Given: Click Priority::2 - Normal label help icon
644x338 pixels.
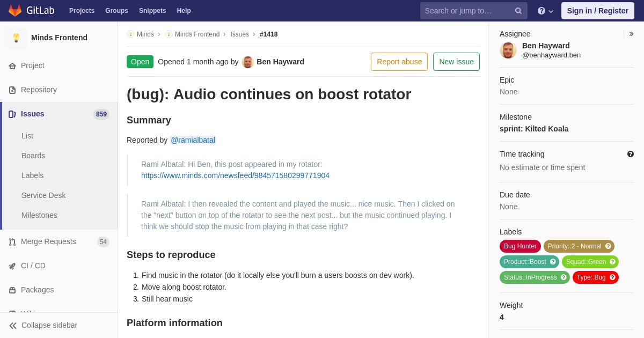Looking at the screenshot, I should point(608,246).
